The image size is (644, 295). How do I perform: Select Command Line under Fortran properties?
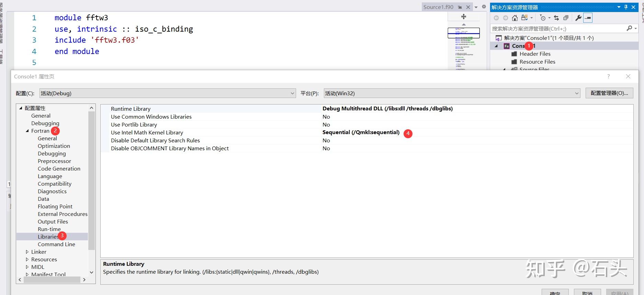[56, 244]
